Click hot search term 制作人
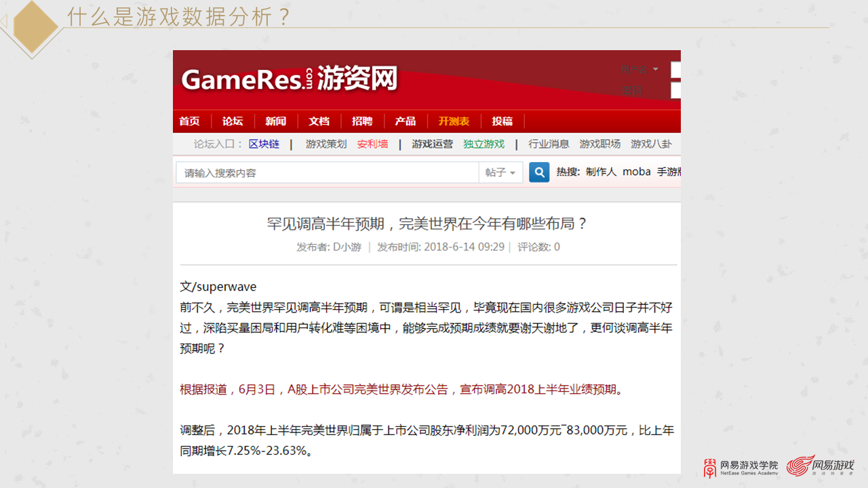Image resolution: width=868 pixels, height=488 pixels. [x=601, y=171]
